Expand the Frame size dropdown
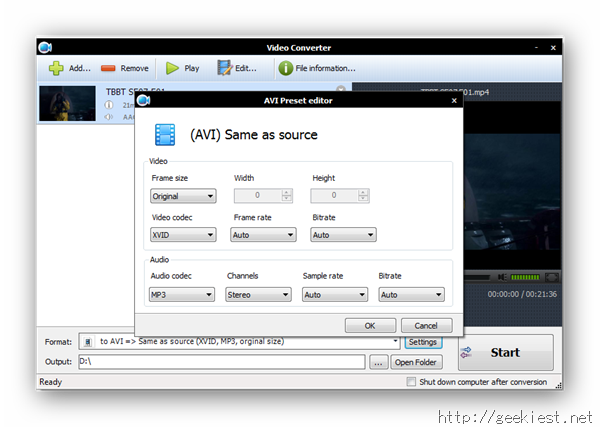 click(183, 196)
